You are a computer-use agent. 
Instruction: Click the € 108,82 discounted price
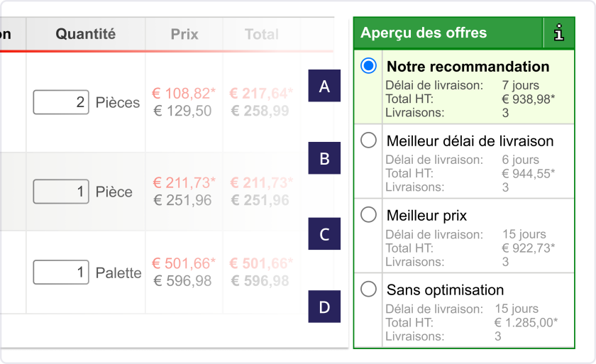click(x=184, y=93)
